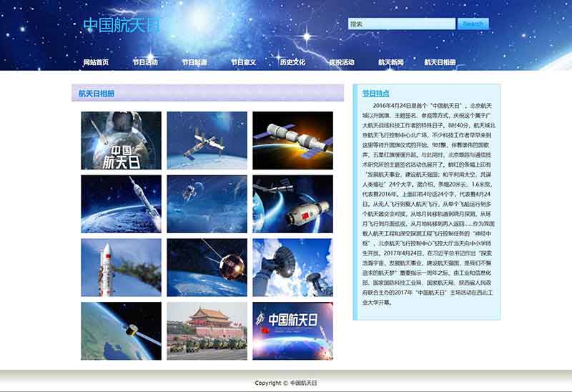Screen dimensions: 572x392
Task: Open the 节日意义 menu item
Action: 243,62
